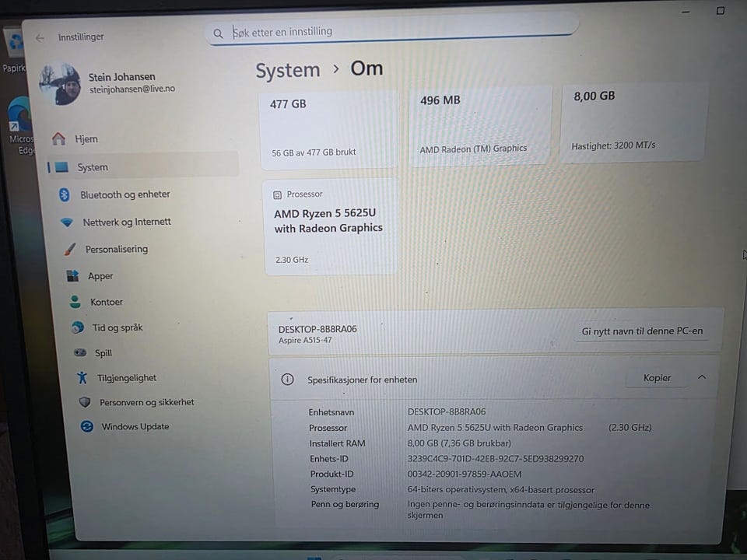Click the 477 GB storage card

[328, 129]
